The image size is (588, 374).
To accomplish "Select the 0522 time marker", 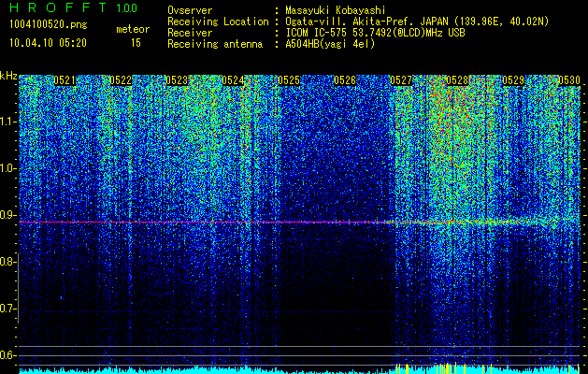I will point(121,80).
